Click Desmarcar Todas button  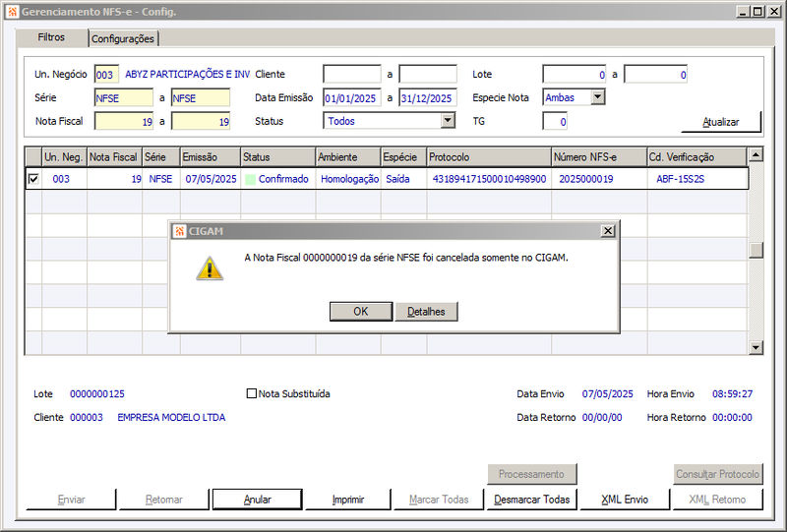pos(531,500)
